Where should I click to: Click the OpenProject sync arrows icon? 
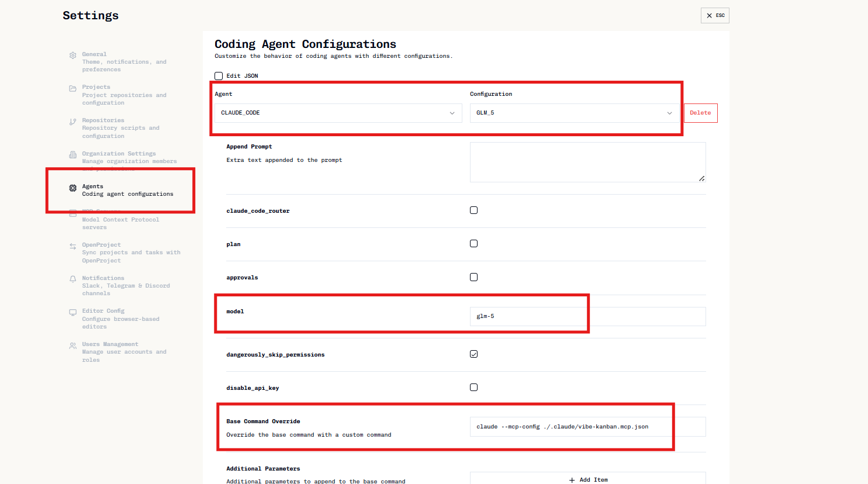coord(72,247)
